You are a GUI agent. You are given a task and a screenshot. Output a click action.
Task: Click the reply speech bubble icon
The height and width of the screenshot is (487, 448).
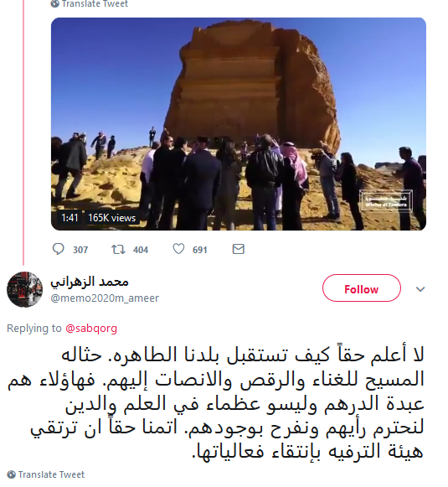tap(58, 249)
